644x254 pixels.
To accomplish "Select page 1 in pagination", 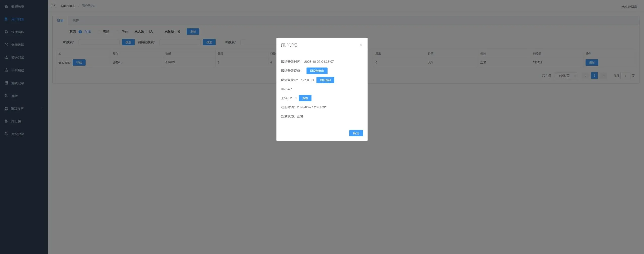I will coord(594,76).
